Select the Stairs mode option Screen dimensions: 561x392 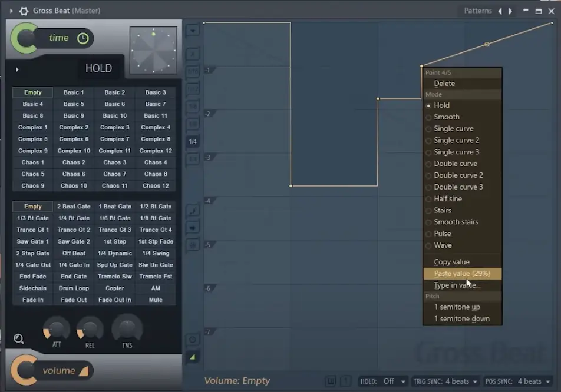coord(442,210)
